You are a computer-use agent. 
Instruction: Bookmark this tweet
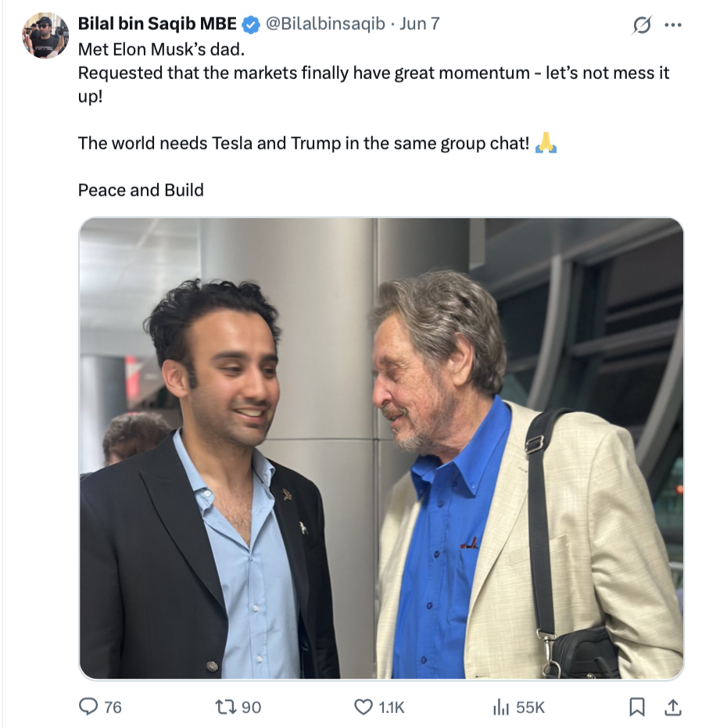click(x=637, y=707)
